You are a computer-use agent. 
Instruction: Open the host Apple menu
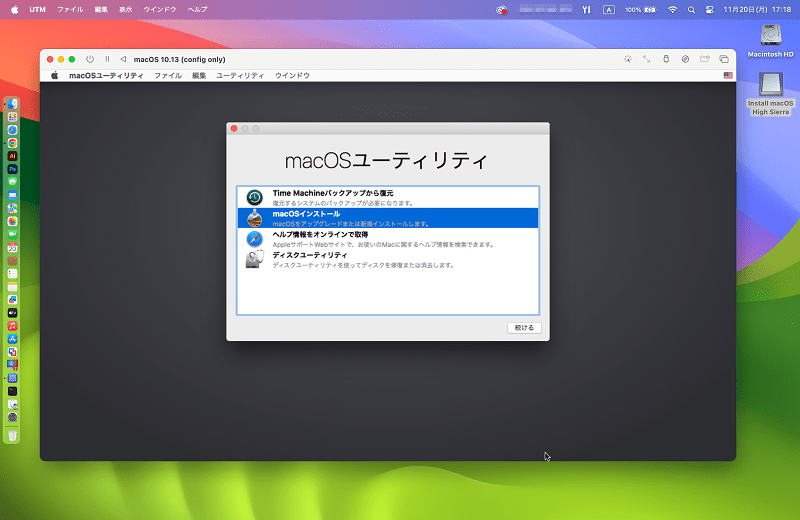click(14, 9)
